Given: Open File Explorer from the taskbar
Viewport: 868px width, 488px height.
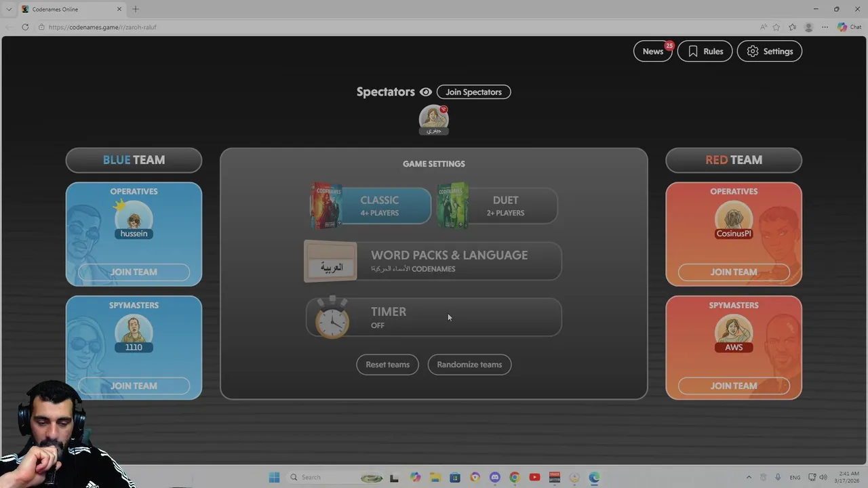Looking at the screenshot, I should 435,477.
